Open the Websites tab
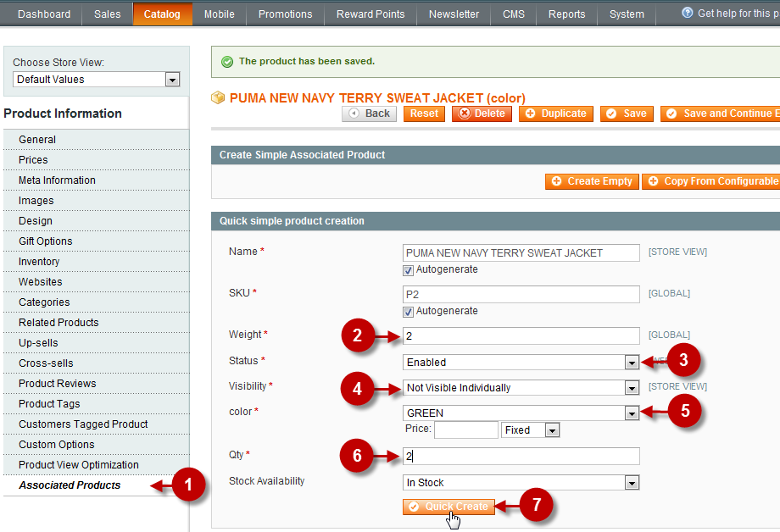 tap(97, 282)
